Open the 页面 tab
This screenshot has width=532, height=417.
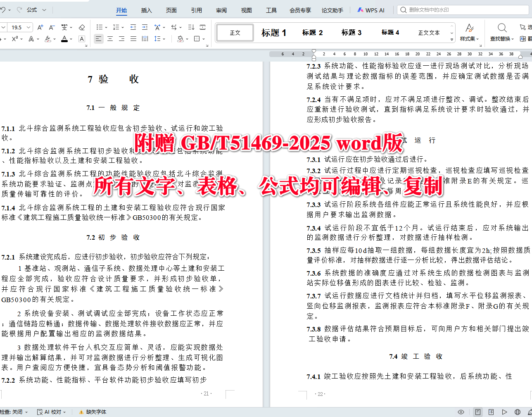point(171,10)
